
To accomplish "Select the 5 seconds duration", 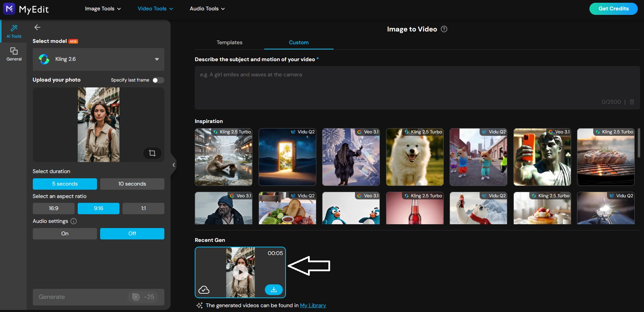I will (x=65, y=184).
